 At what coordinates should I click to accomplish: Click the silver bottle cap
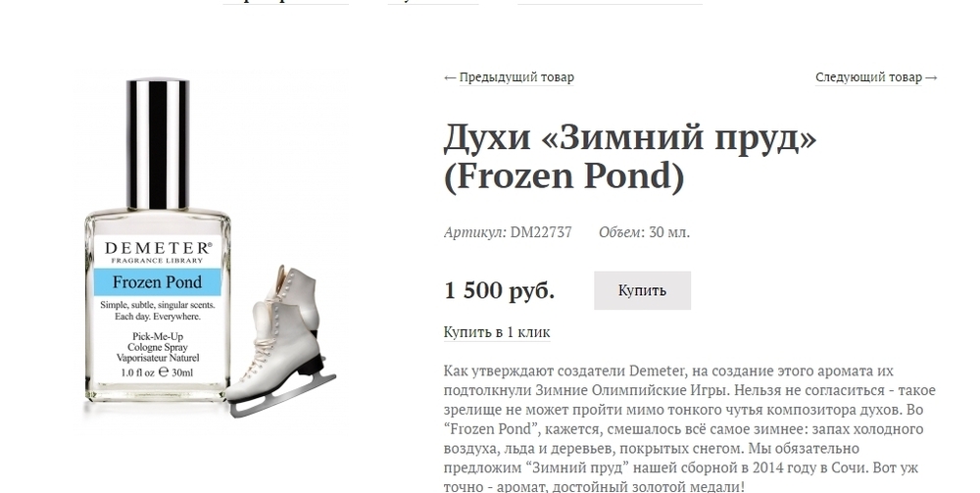(x=158, y=144)
